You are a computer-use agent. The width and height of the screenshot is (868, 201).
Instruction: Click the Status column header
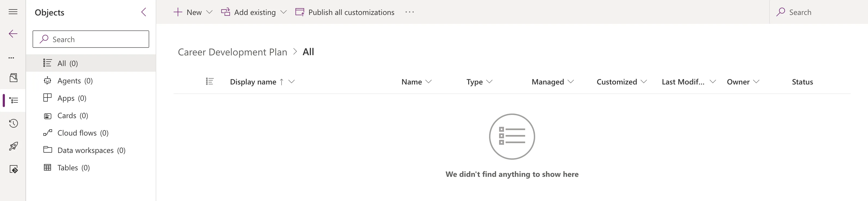click(x=802, y=82)
